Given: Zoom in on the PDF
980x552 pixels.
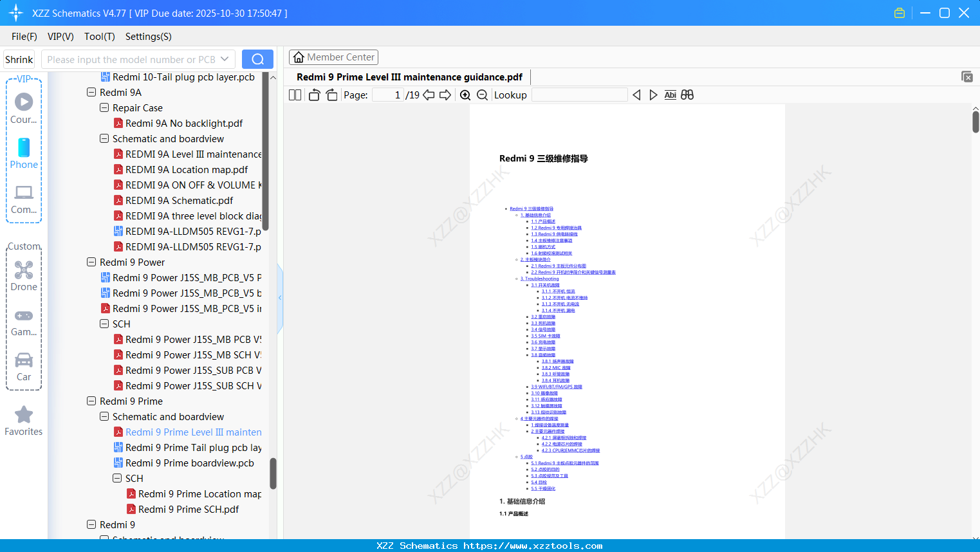Looking at the screenshot, I should tap(465, 95).
